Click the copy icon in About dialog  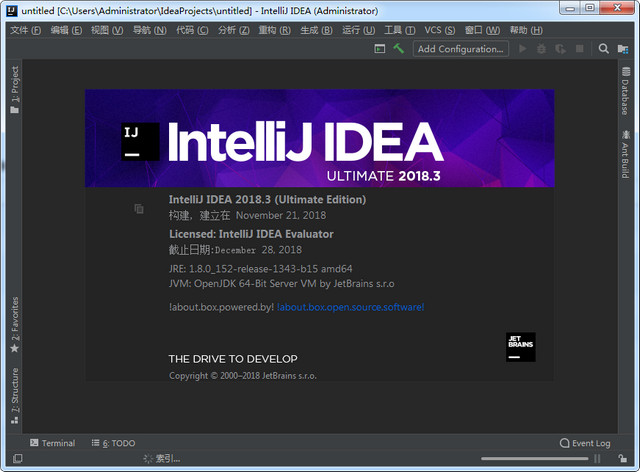tap(139, 209)
